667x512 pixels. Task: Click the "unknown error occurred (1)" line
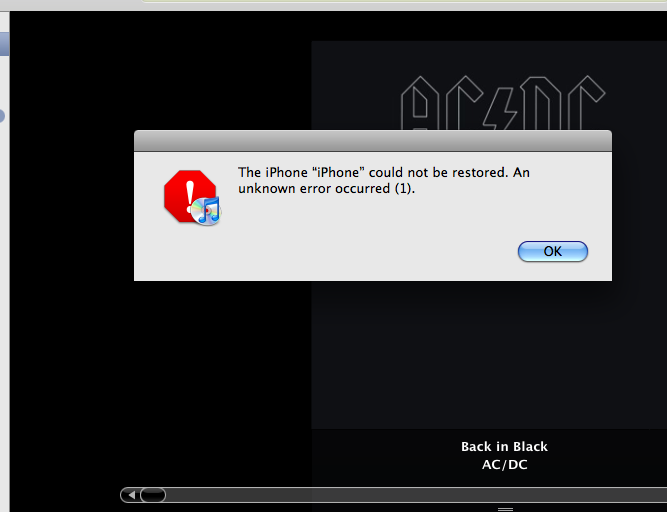coord(326,188)
